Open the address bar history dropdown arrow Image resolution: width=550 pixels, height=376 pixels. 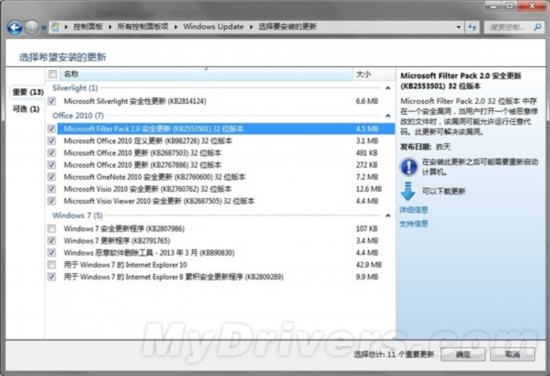[x=458, y=27]
